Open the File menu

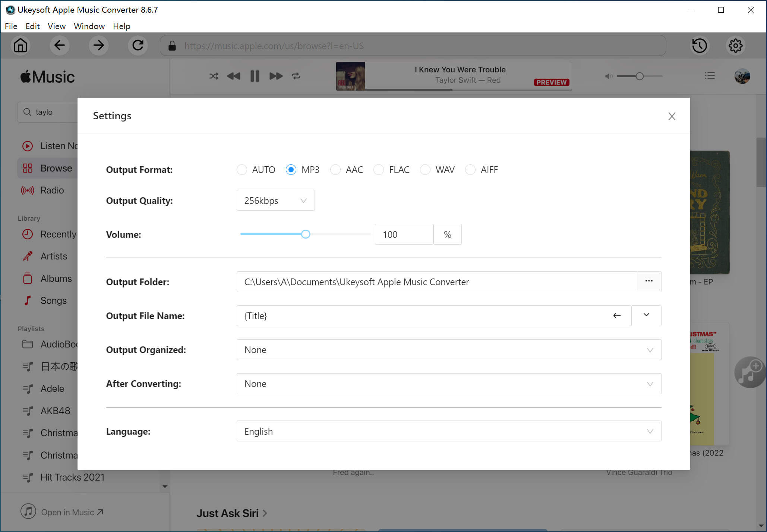(10, 26)
